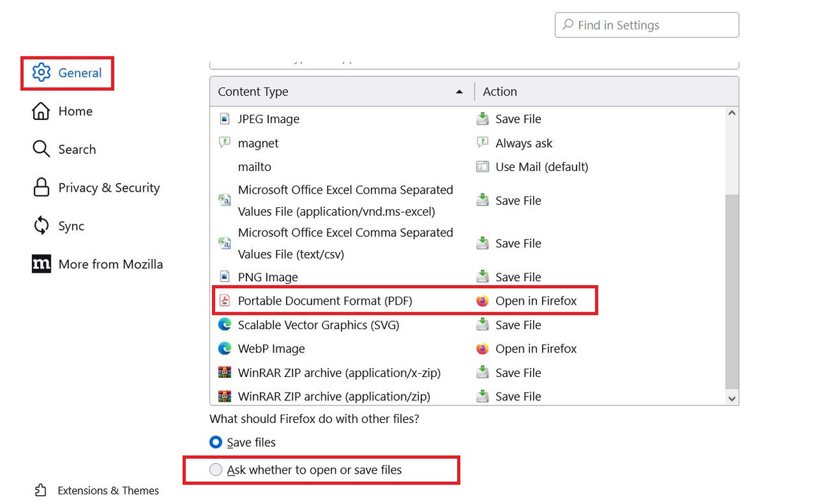Click the WebP Image Edge icon
Screen dimensions: 830x504
[x=224, y=349]
